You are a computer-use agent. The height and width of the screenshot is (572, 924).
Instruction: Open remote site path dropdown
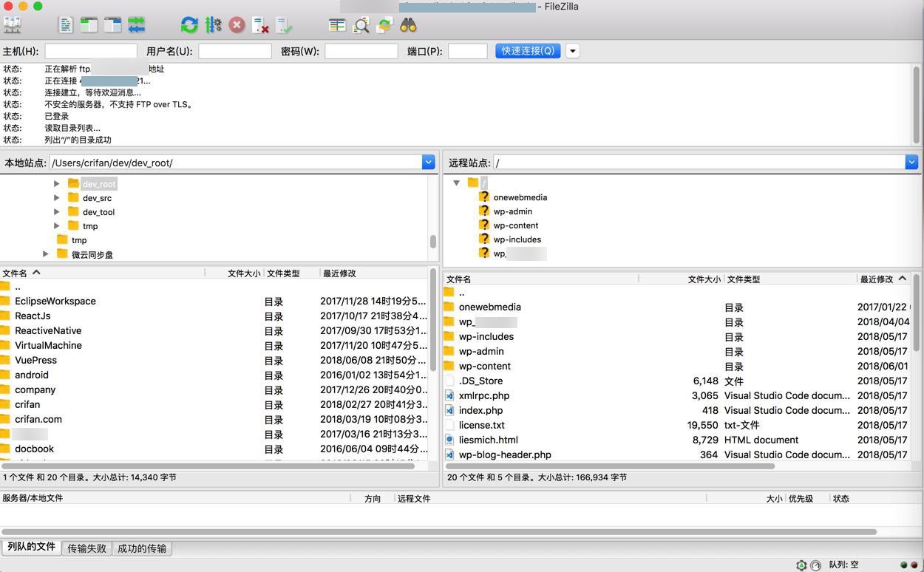click(x=911, y=163)
